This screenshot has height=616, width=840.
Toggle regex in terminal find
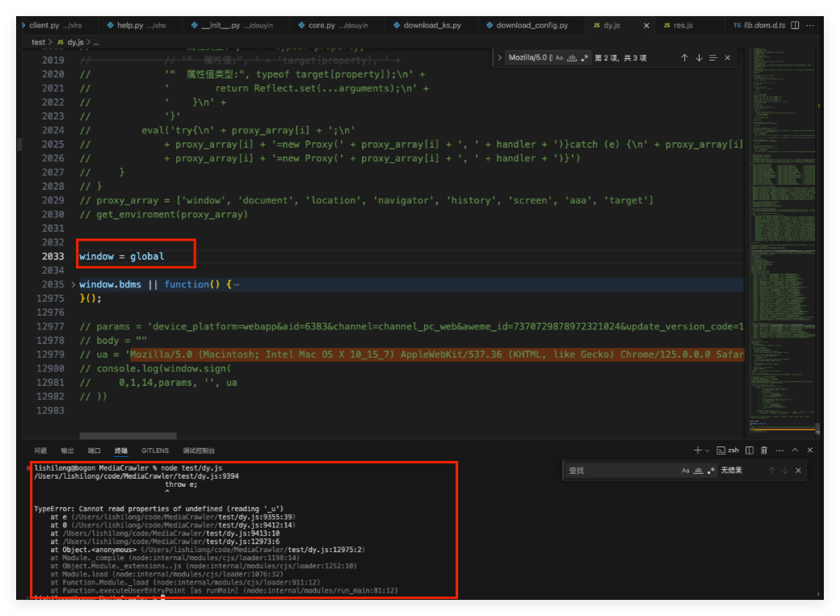tap(711, 471)
